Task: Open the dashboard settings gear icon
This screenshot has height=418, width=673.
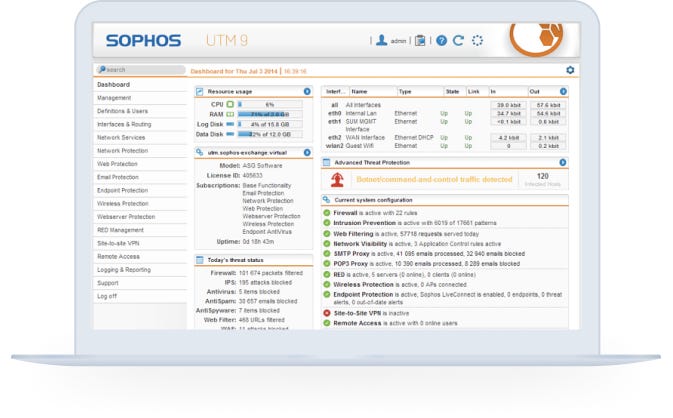Action: [x=570, y=70]
